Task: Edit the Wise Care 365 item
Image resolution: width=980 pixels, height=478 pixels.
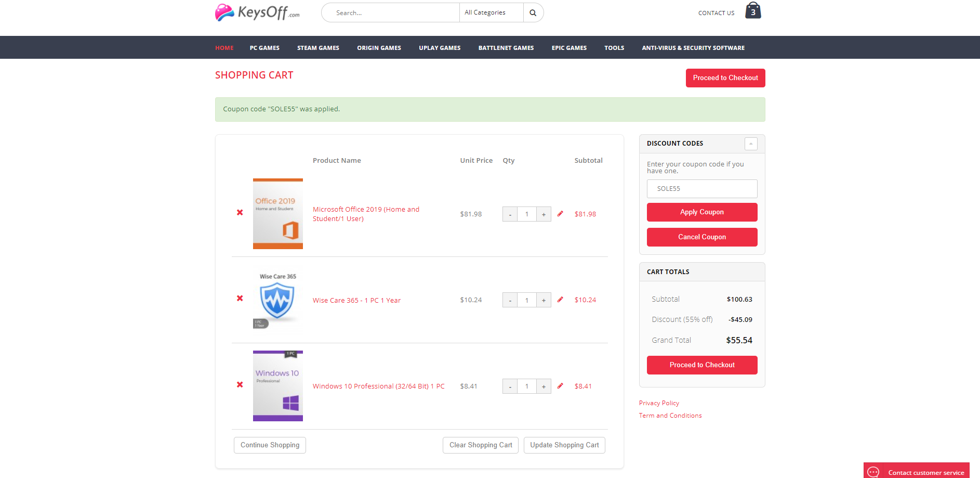Action: tap(560, 300)
